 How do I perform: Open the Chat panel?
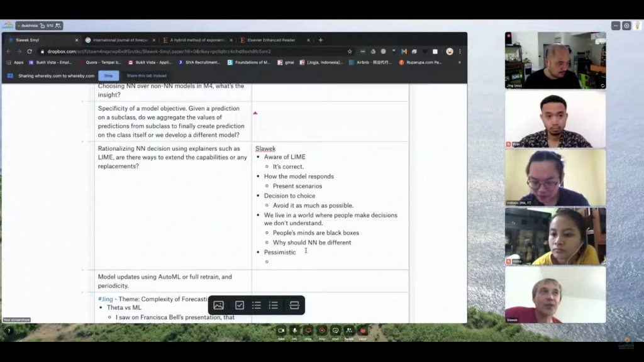pos(335,331)
